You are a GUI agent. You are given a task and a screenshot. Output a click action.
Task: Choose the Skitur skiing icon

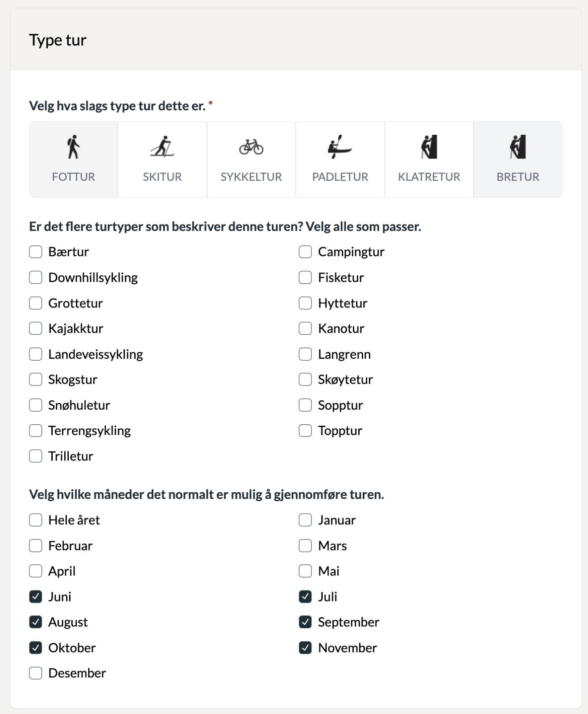point(162,147)
